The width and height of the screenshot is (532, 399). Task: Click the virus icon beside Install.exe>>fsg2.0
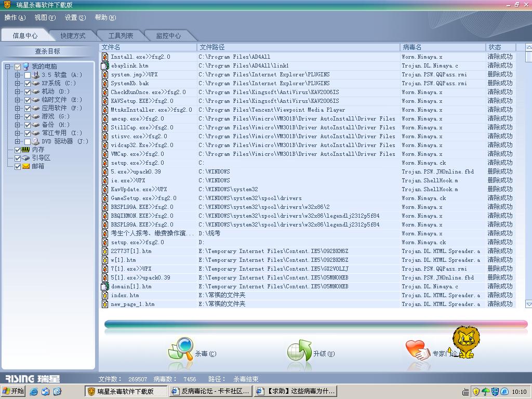[x=105, y=57]
